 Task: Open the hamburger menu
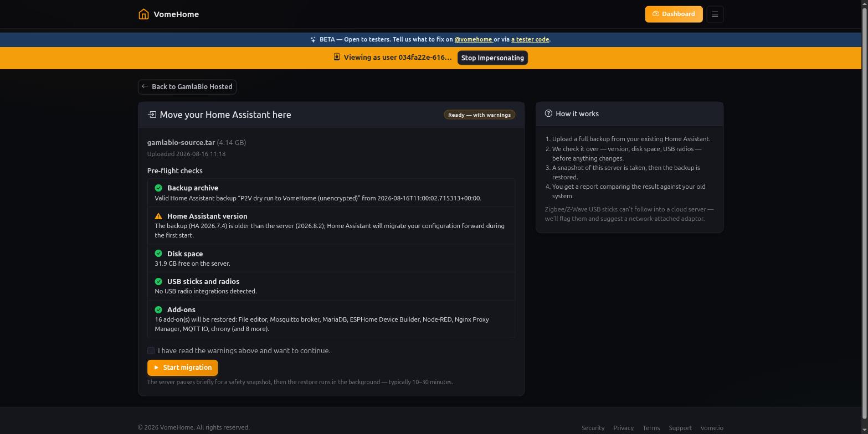(x=715, y=14)
